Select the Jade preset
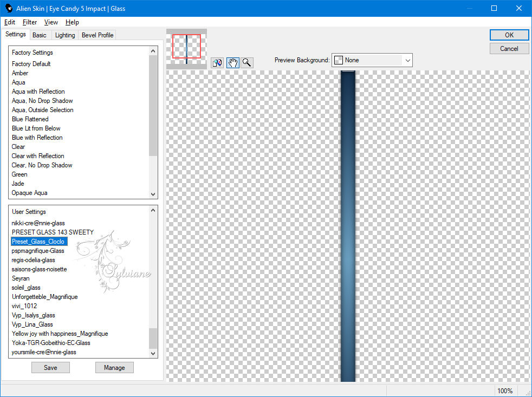The height and width of the screenshot is (397, 532). [x=18, y=183]
